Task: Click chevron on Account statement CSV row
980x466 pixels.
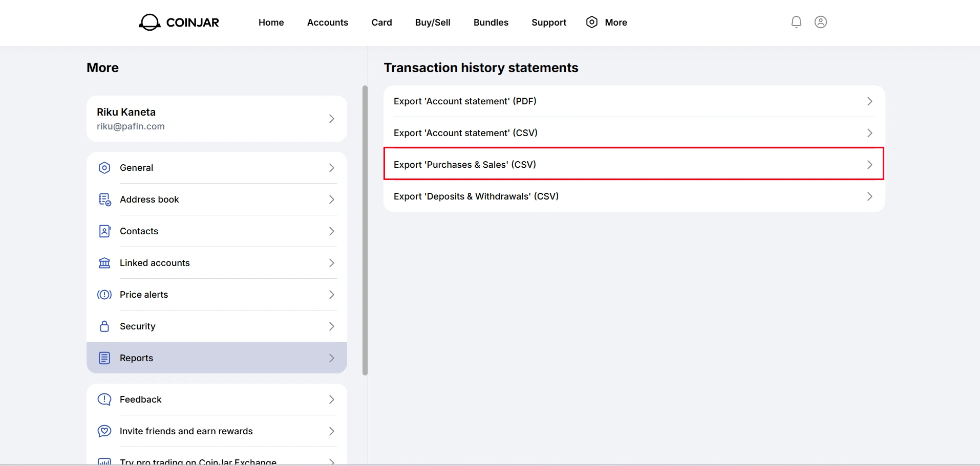Action: coord(869,133)
